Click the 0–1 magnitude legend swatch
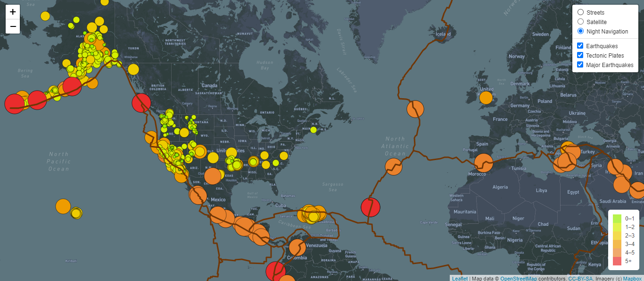The width and height of the screenshot is (644, 281). point(617,219)
